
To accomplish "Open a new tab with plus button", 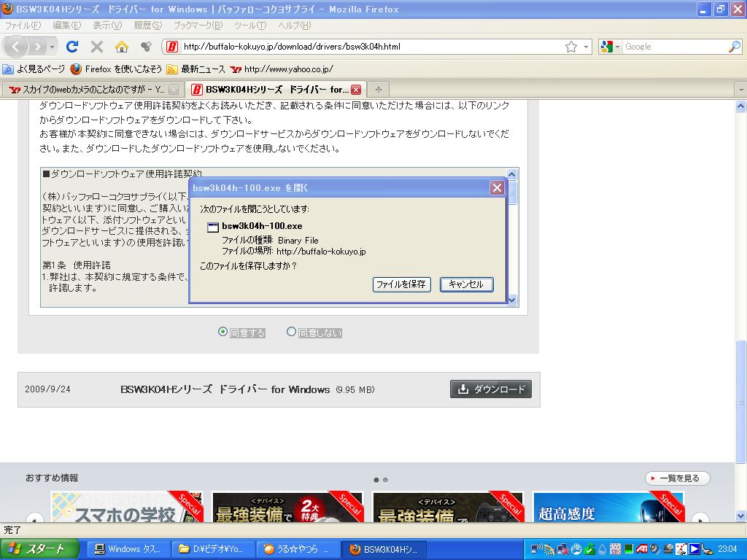I will [379, 89].
